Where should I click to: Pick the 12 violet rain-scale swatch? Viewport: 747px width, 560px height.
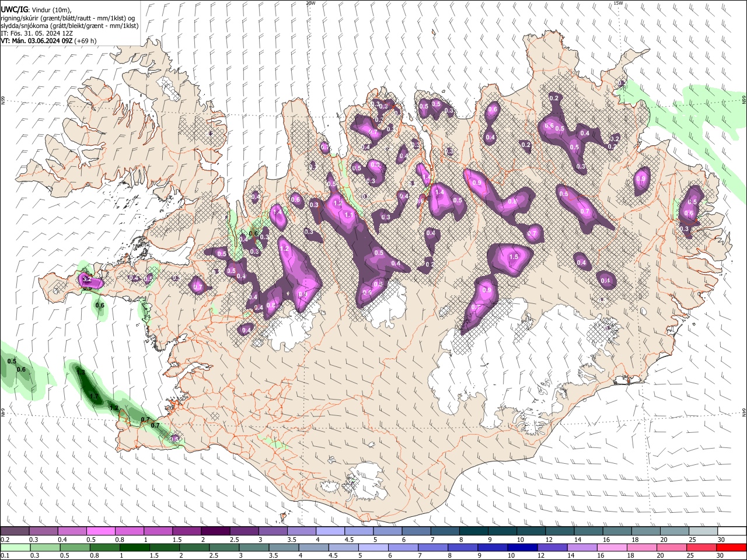pyautogui.click(x=552, y=548)
